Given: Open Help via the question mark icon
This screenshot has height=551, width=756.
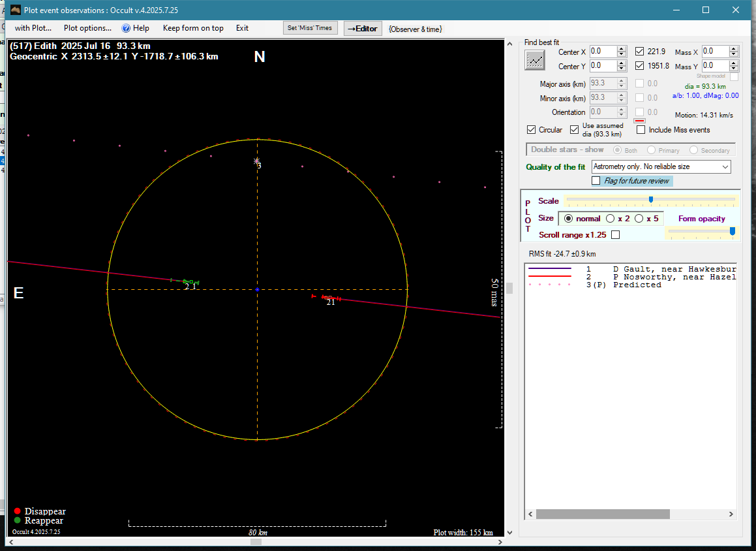Looking at the screenshot, I should tap(127, 28).
